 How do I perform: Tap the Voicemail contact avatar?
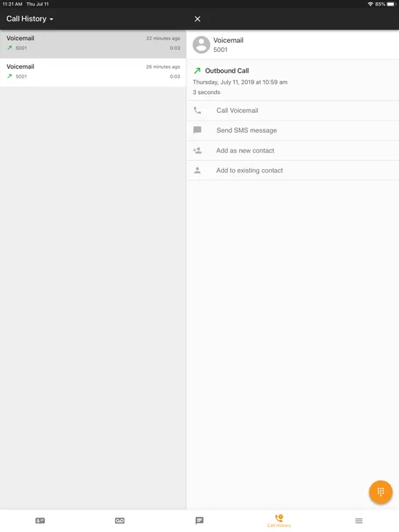coord(201,45)
